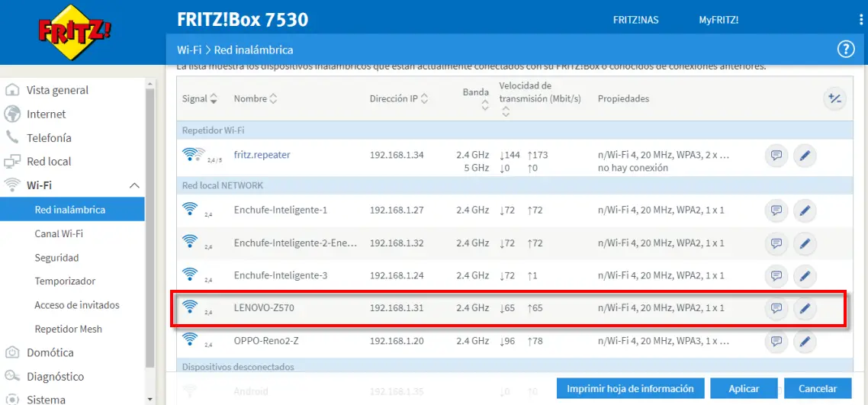The image size is (868, 405).
Task: Click the Vista general house icon
Action: (12, 90)
